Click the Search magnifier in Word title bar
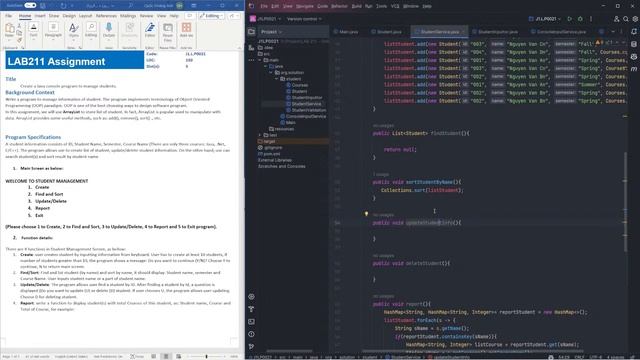 [131, 6]
